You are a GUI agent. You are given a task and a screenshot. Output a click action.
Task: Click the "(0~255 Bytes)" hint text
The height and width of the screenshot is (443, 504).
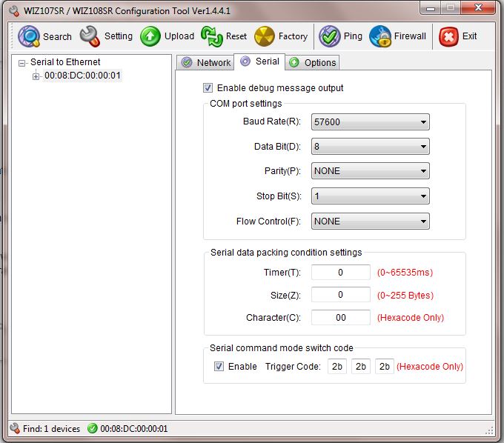(405, 296)
